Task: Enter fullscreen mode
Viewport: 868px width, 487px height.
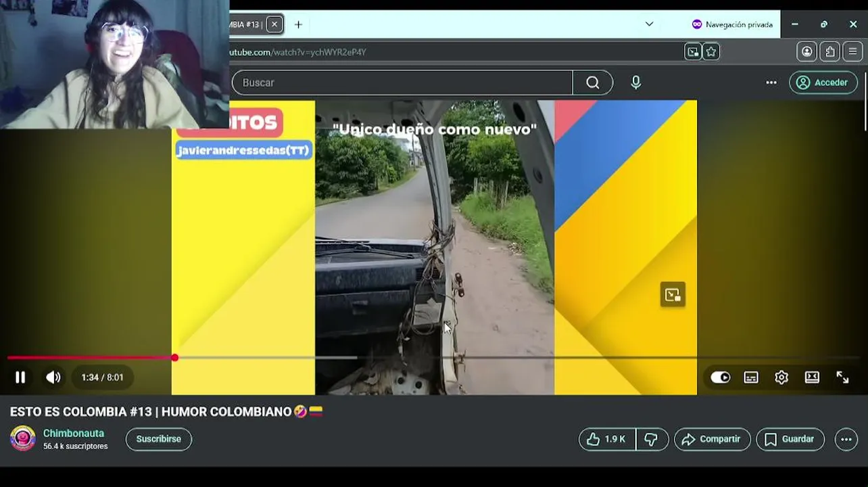Action: [842, 377]
